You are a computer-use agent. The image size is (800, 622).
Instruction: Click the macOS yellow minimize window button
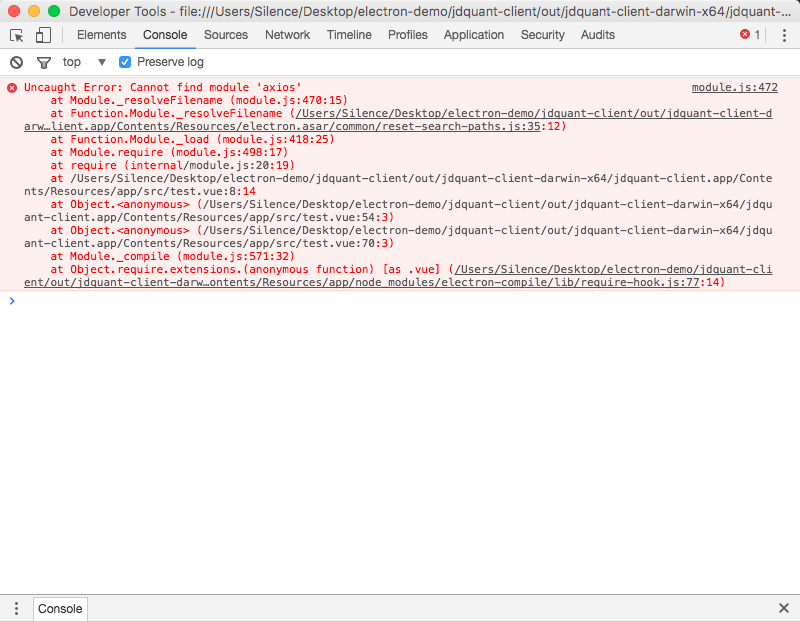point(34,11)
